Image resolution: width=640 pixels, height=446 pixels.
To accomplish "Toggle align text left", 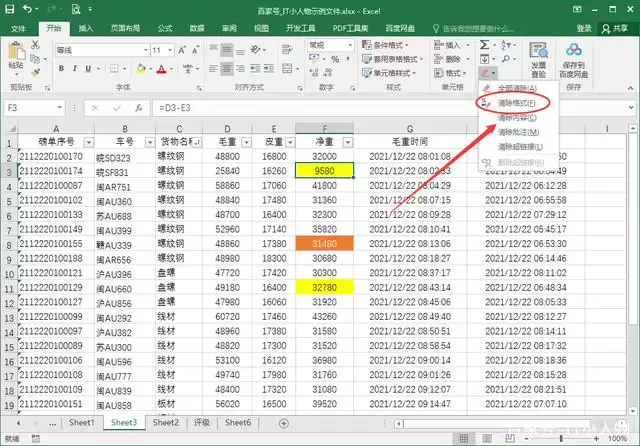I will pos(213,68).
